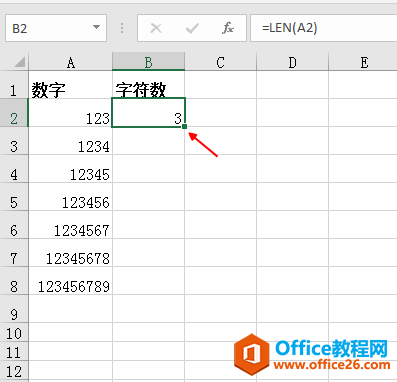397x382 pixels.
Task: Click cell A1 containing 数字
Action: click(x=70, y=85)
